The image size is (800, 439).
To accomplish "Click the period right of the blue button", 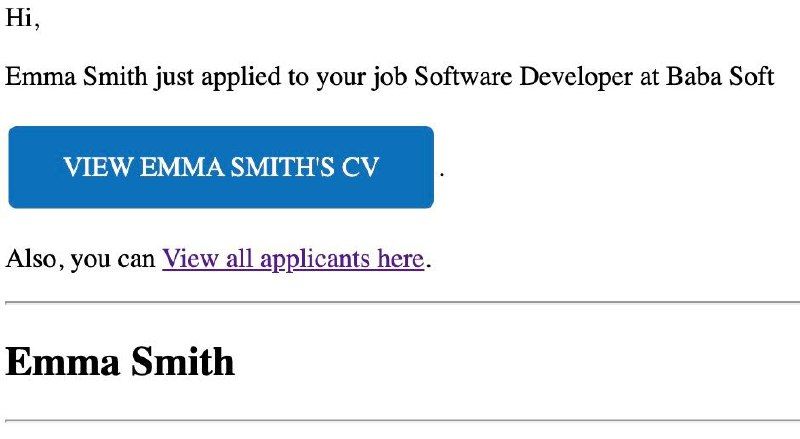I will pyautogui.click(x=442, y=175).
